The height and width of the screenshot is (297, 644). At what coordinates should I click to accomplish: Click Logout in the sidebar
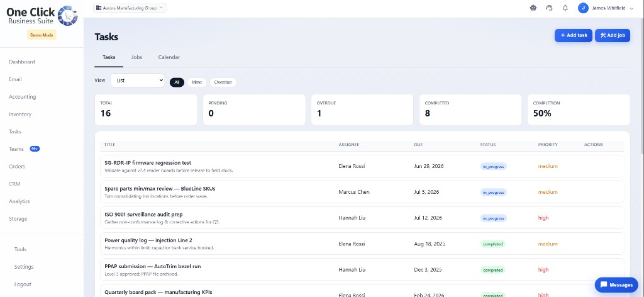pyautogui.click(x=23, y=284)
